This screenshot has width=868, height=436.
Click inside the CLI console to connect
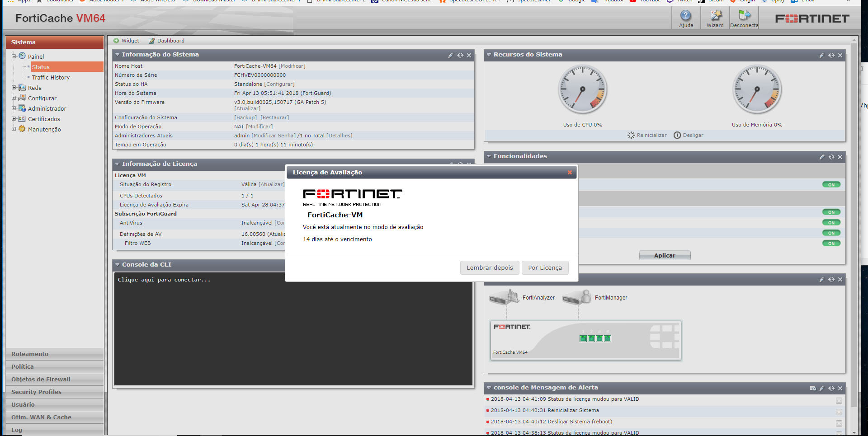[x=293, y=328]
